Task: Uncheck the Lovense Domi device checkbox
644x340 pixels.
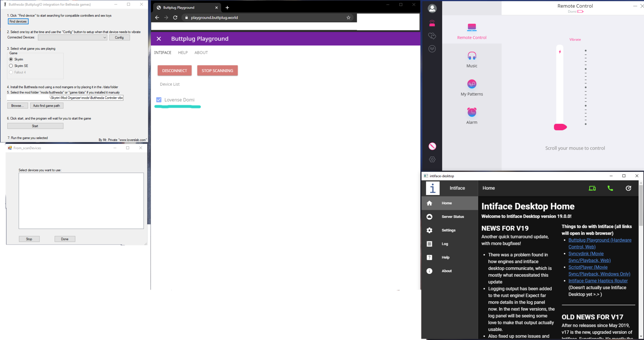Action: click(159, 100)
